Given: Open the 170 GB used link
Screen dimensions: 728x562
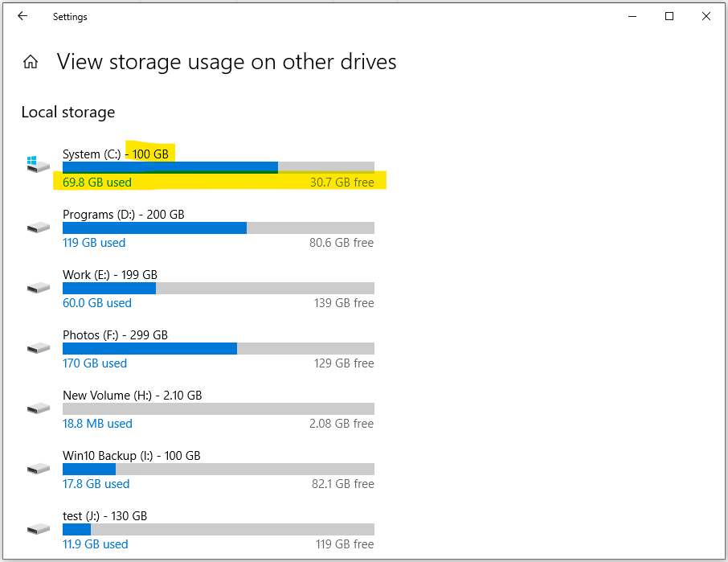Looking at the screenshot, I should coord(95,363).
